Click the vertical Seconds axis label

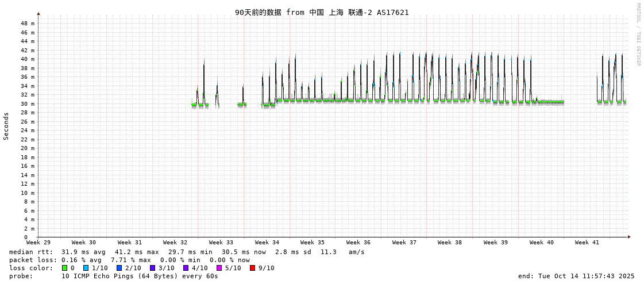(x=6, y=126)
